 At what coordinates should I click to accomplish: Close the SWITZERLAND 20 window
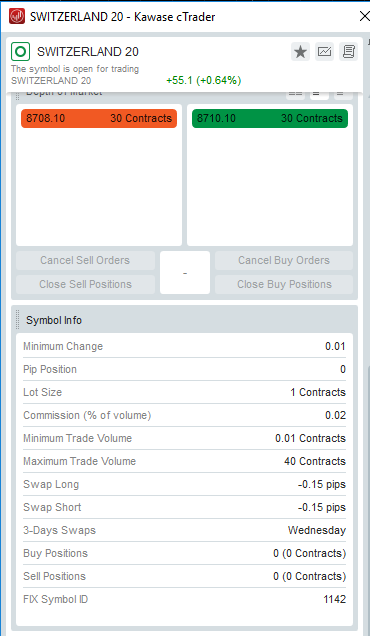tap(364, 16)
